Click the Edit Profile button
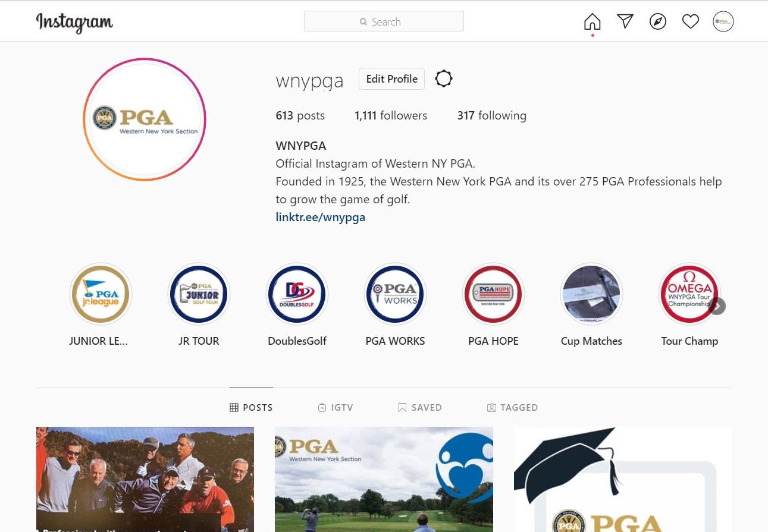Image resolution: width=768 pixels, height=532 pixels. (x=391, y=78)
